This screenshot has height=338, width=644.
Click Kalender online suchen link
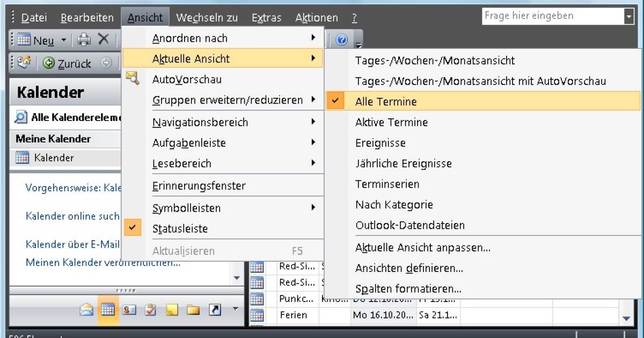[73, 216]
